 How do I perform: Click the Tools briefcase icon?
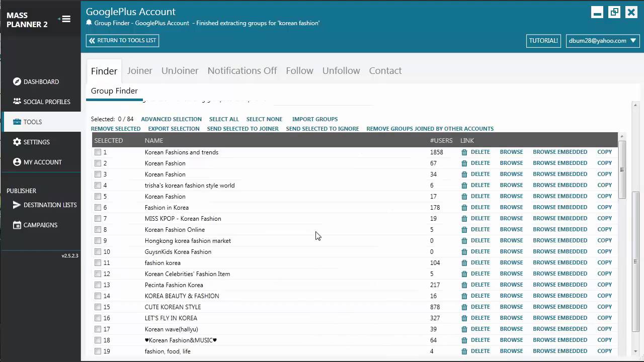click(x=17, y=122)
